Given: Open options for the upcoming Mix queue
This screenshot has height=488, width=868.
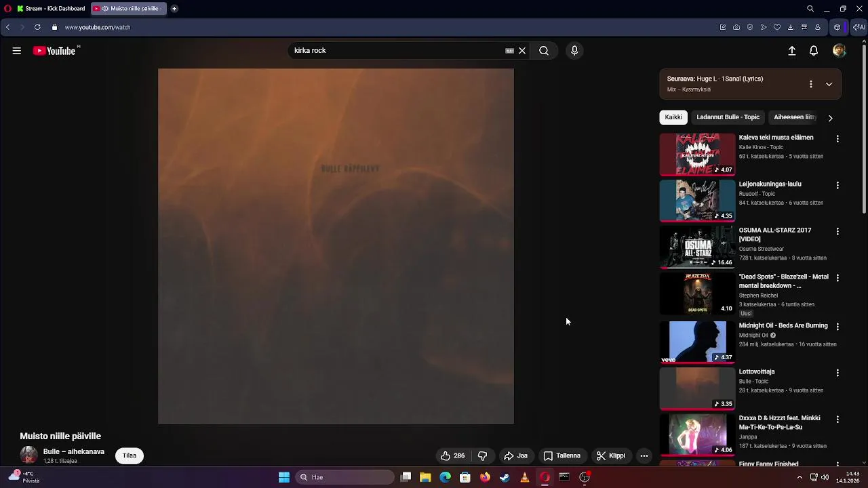Looking at the screenshot, I should 810,84.
